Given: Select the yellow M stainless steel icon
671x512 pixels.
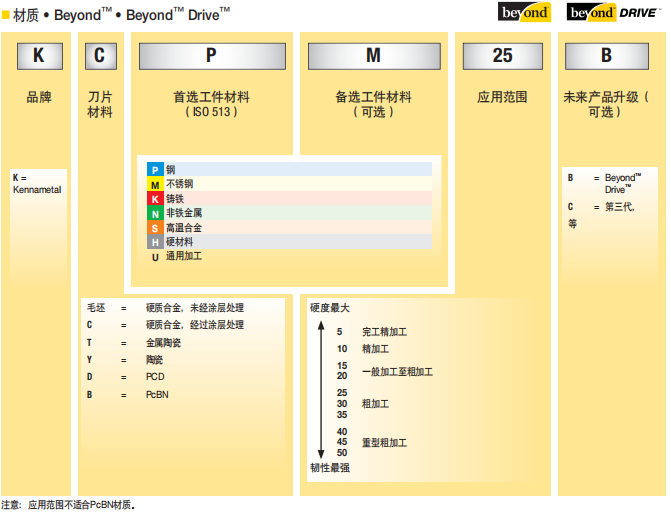Looking at the screenshot, I should (155, 185).
